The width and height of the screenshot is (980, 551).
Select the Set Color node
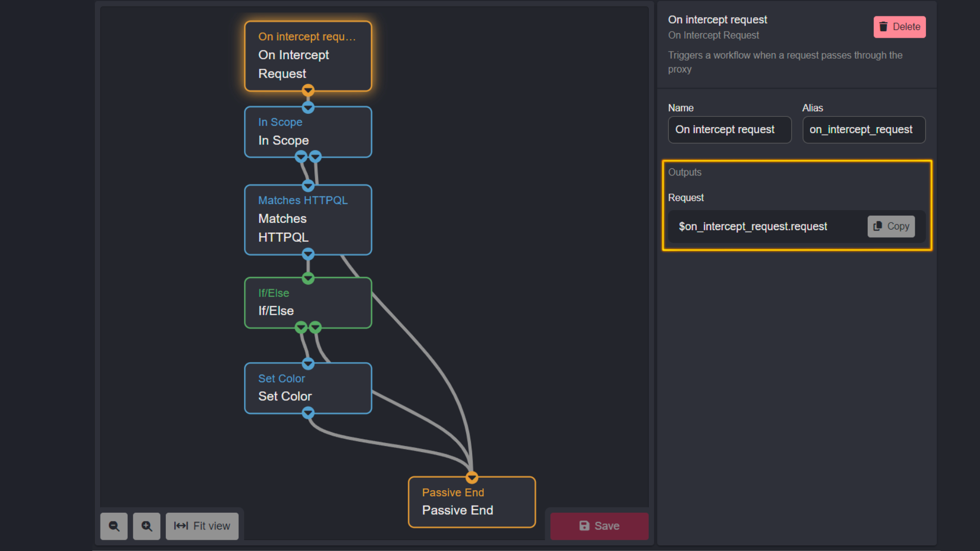pyautogui.click(x=308, y=388)
